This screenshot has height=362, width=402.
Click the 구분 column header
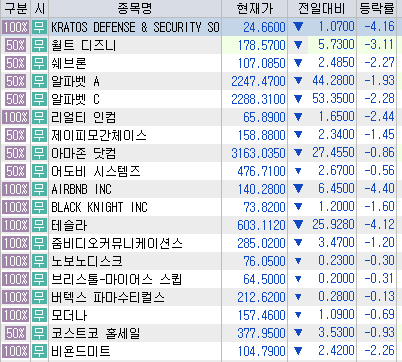[x=15, y=9]
